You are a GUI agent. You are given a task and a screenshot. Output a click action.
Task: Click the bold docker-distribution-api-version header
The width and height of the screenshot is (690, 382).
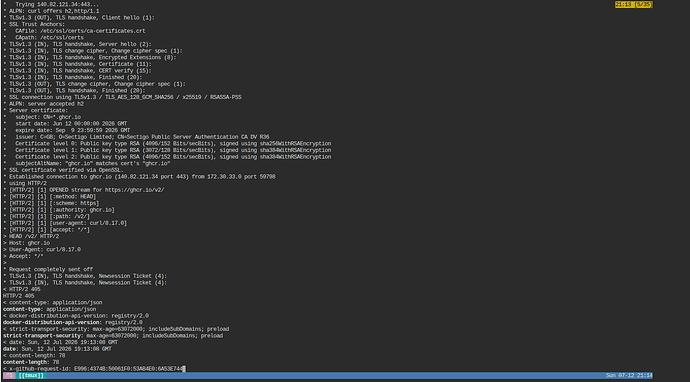tap(52, 323)
